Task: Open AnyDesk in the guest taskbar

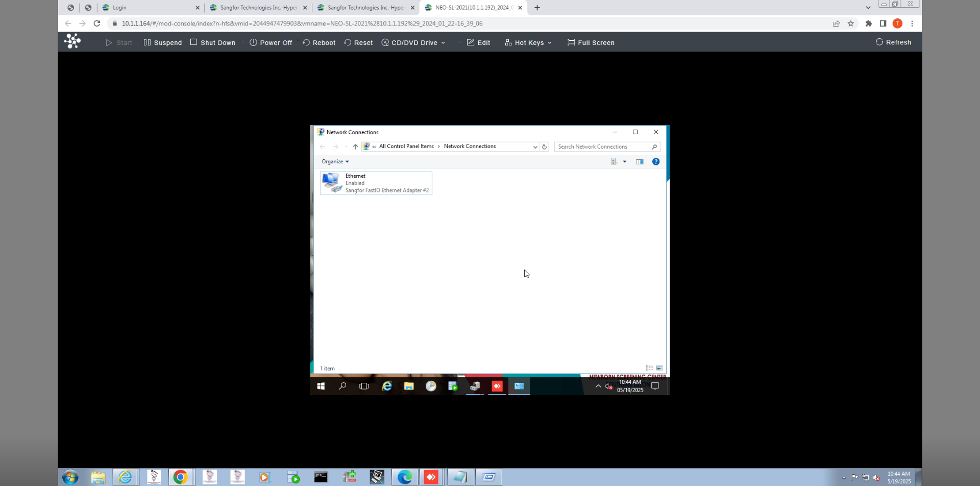Action: click(497, 386)
